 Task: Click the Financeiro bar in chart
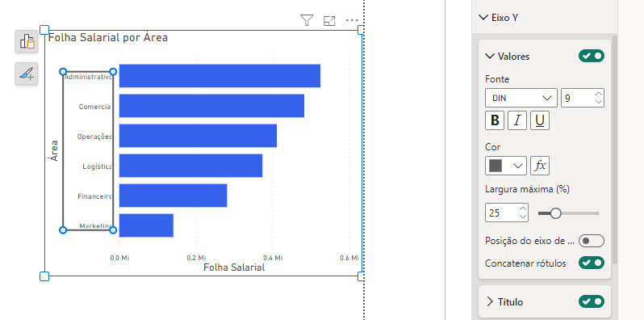point(174,196)
